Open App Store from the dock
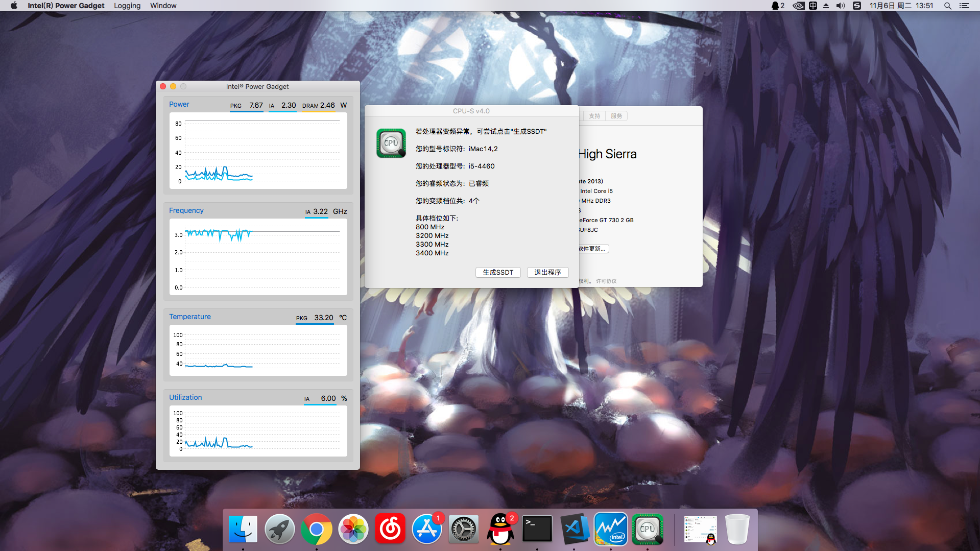Image resolution: width=980 pixels, height=551 pixels. pyautogui.click(x=426, y=529)
